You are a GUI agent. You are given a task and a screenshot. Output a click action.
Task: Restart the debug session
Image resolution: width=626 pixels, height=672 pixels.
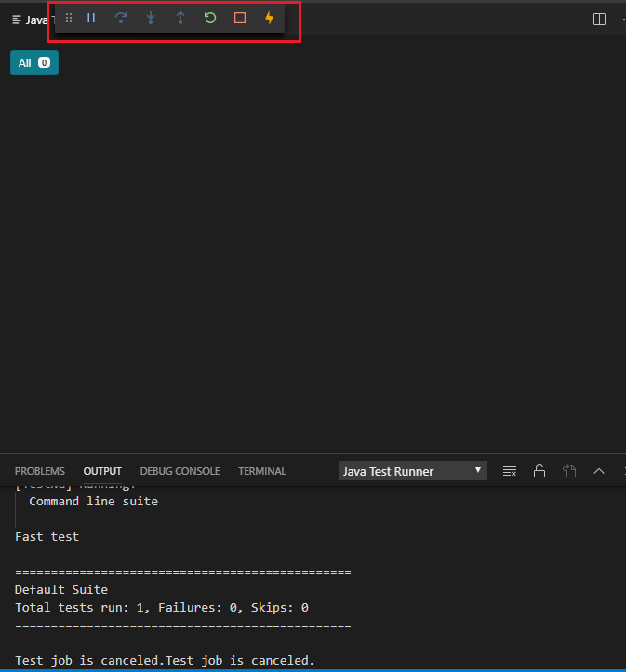coord(210,18)
